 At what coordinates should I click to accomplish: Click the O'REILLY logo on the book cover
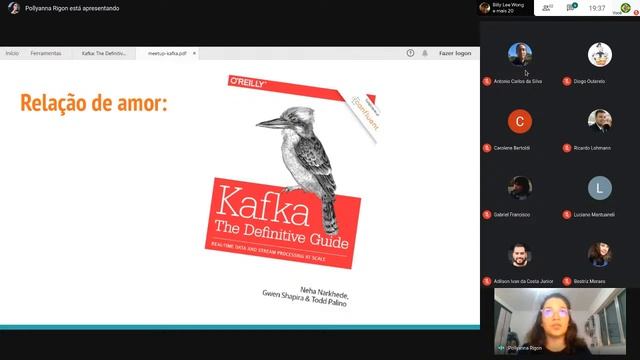tap(248, 82)
